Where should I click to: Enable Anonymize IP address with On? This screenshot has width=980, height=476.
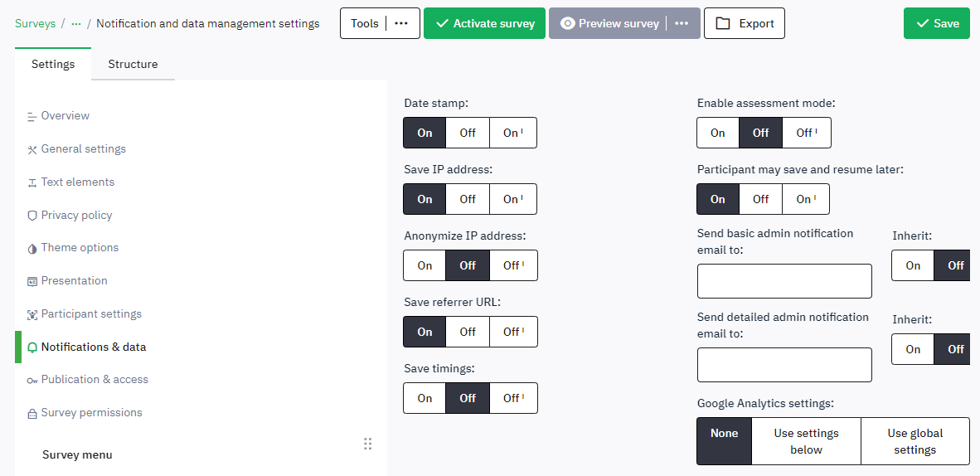pyautogui.click(x=425, y=265)
